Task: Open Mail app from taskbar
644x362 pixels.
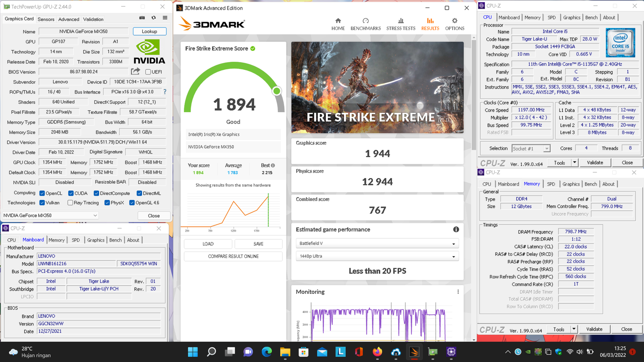Action: (x=322, y=352)
